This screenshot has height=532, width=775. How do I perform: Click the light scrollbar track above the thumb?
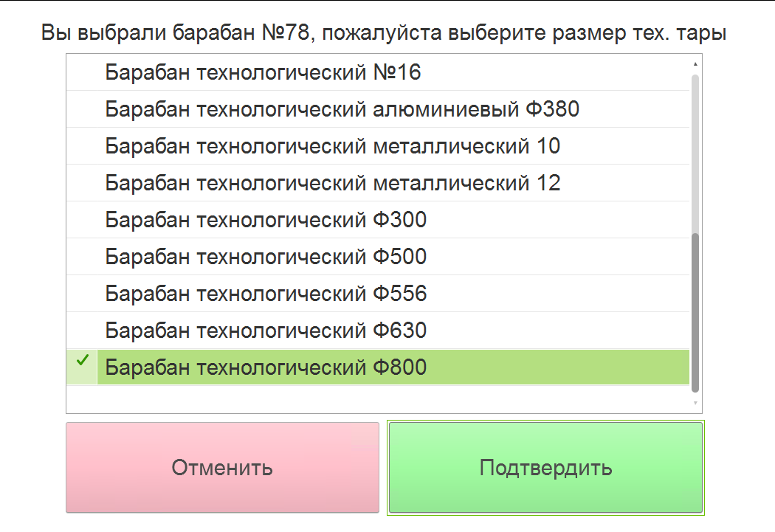(695, 153)
